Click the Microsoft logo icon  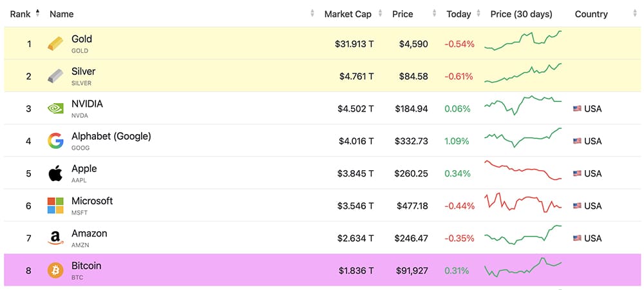pyautogui.click(x=56, y=206)
